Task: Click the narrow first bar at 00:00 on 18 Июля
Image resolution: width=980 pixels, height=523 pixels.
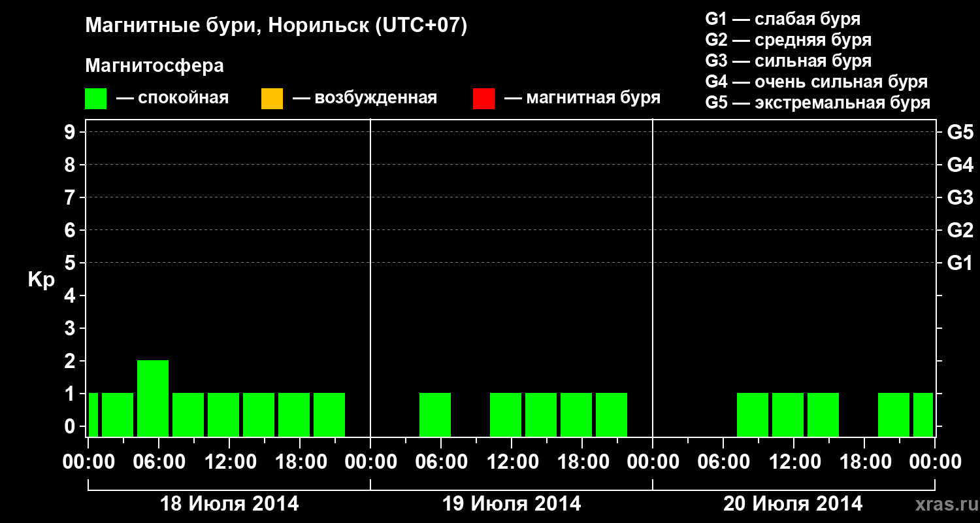Action: click(x=93, y=414)
